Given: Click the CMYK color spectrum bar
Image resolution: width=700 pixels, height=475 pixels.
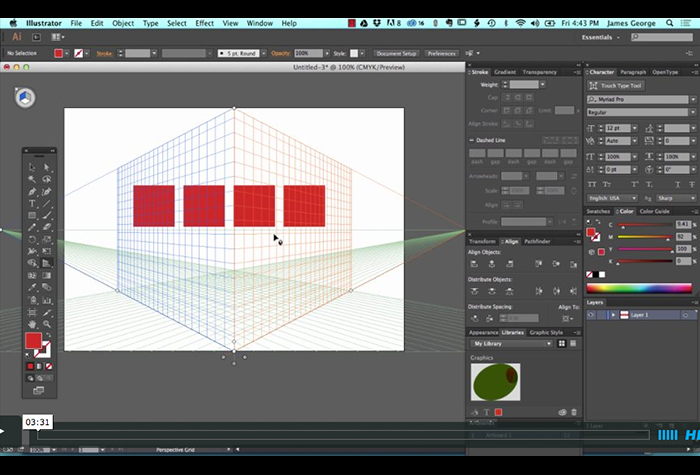Looking at the screenshot, I should pyautogui.click(x=638, y=288).
